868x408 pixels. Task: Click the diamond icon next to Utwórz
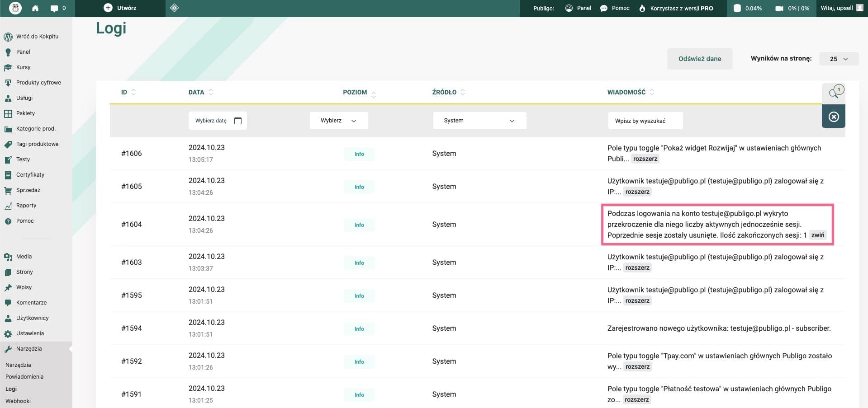pos(175,8)
